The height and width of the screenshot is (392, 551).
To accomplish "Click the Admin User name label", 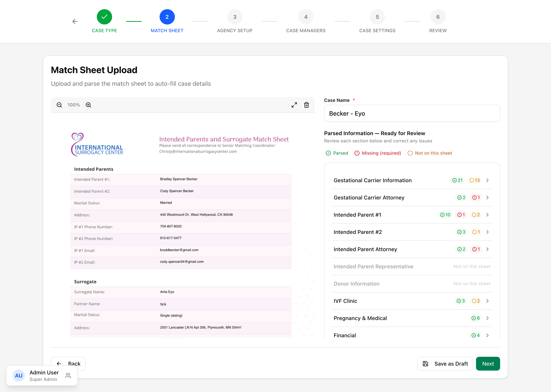I will click(x=44, y=372).
